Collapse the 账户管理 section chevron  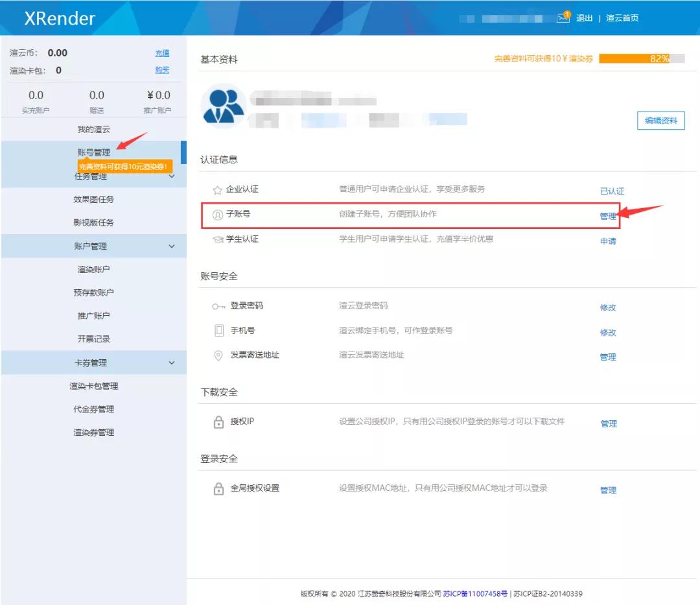pos(172,246)
